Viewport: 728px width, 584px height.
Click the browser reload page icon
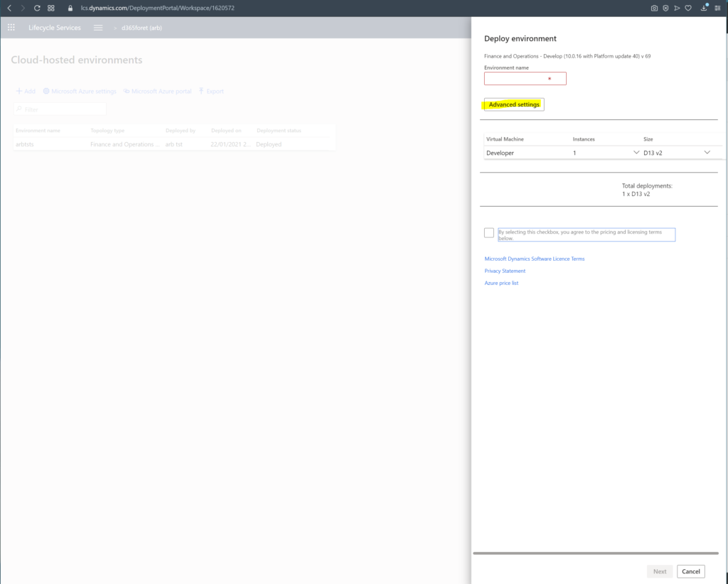coord(37,8)
